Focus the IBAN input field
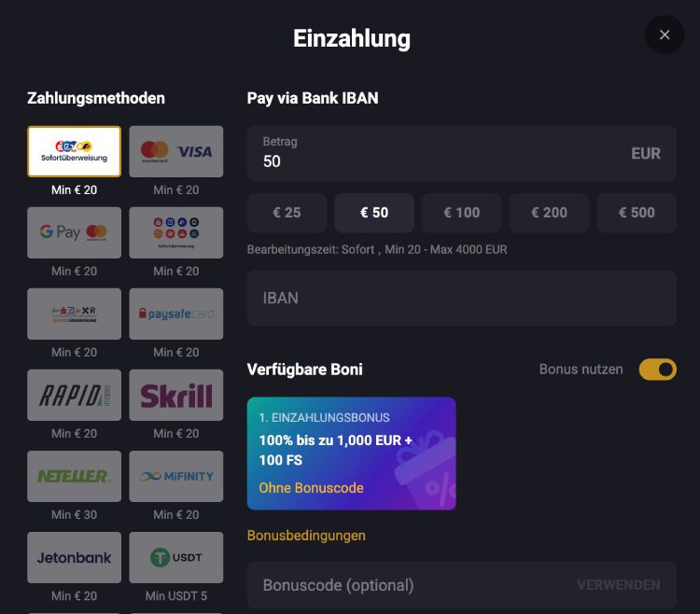700x614 pixels. tap(462, 298)
